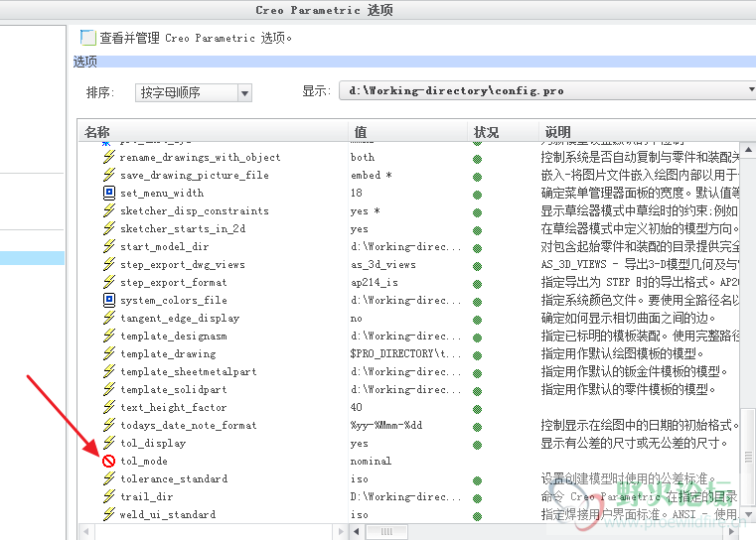Select the tolerance_standard option name
The image size is (756, 540).
[x=174, y=478]
